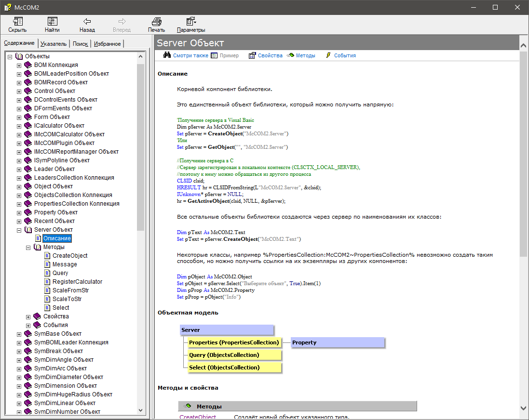
Task: Open the Параметры options icon
Action: pyautogui.click(x=191, y=21)
